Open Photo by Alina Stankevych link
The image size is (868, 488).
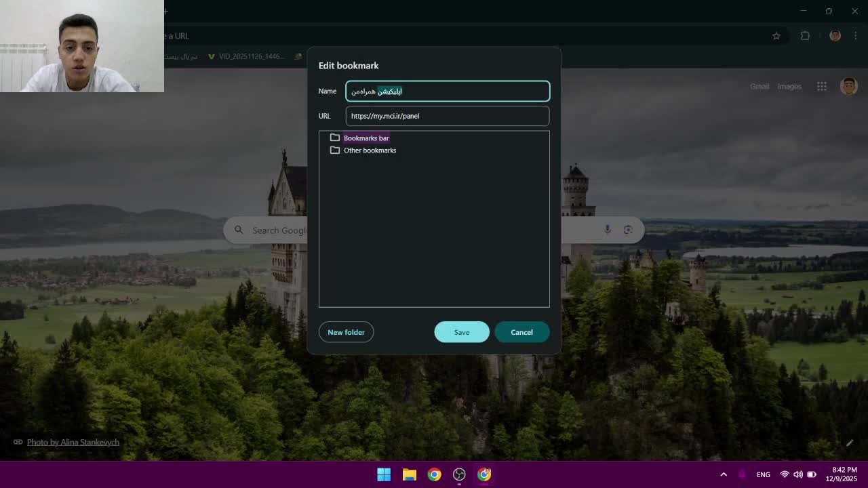(x=73, y=443)
